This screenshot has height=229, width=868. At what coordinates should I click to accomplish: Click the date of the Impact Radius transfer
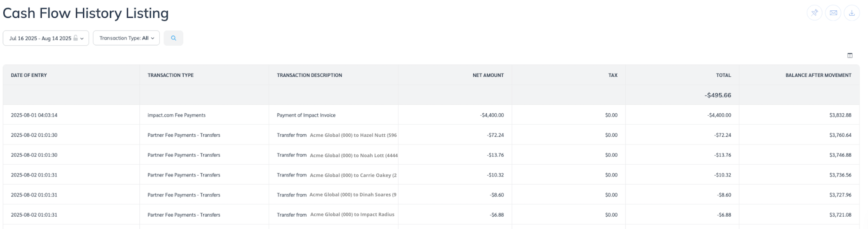click(x=34, y=214)
